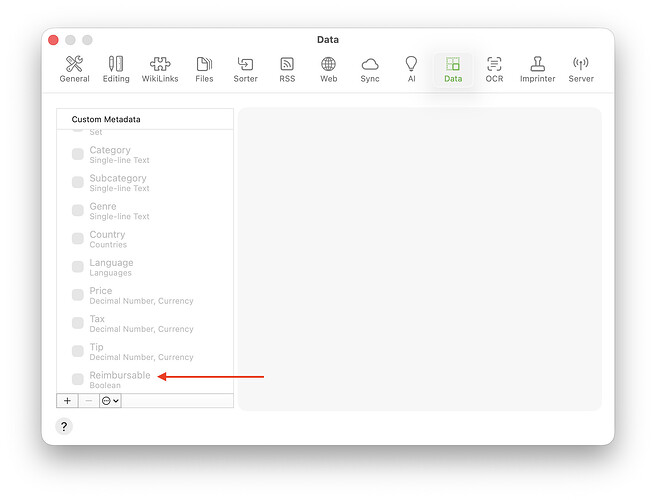
Task: Enable the Reimbursable metadata checkbox
Action: [x=78, y=379]
